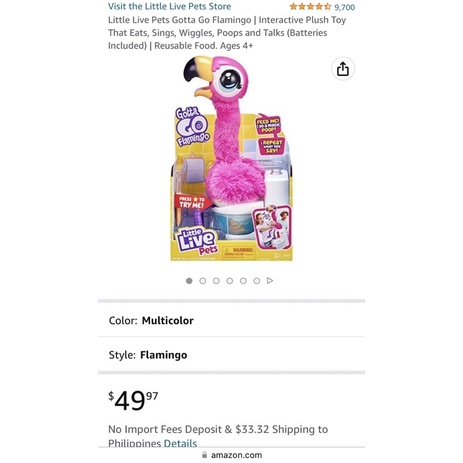Select the fifth image carousel dot
Screen dimensions: 463x463
[x=243, y=281]
